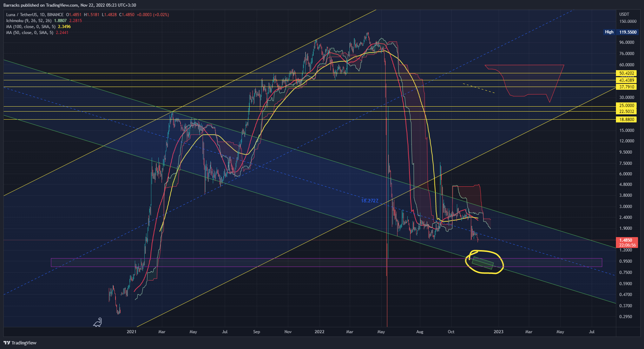Click the 9.5000 price axis tick
The width and height of the screenshot is (644, 349).
626,152
